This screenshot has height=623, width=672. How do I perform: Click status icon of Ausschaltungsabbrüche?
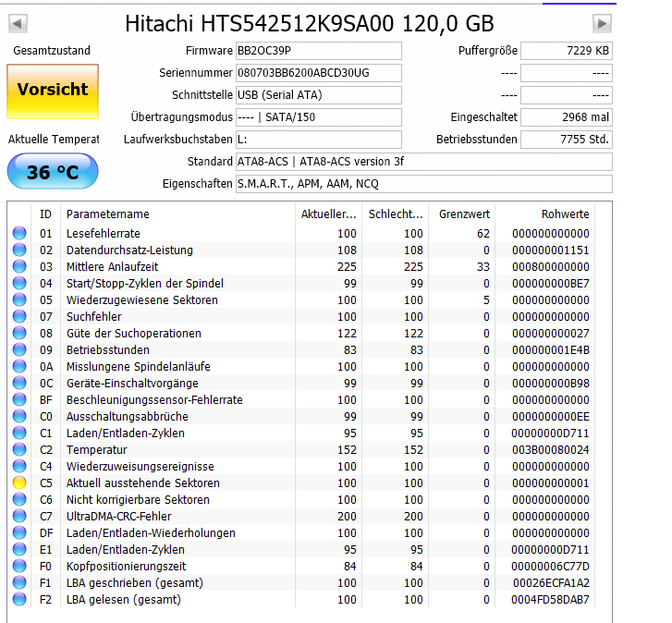point(19,417)
